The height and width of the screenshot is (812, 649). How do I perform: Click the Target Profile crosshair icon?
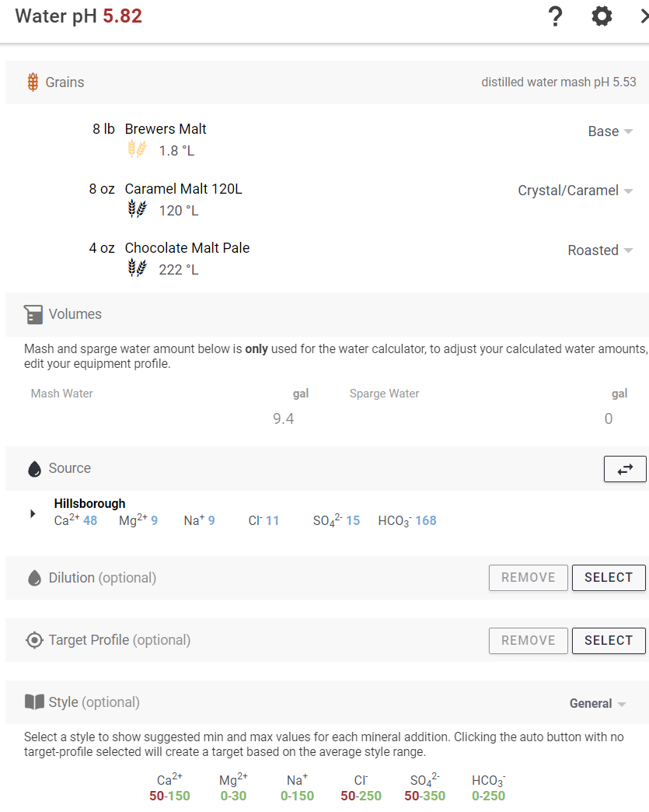(x=34, y=641)
